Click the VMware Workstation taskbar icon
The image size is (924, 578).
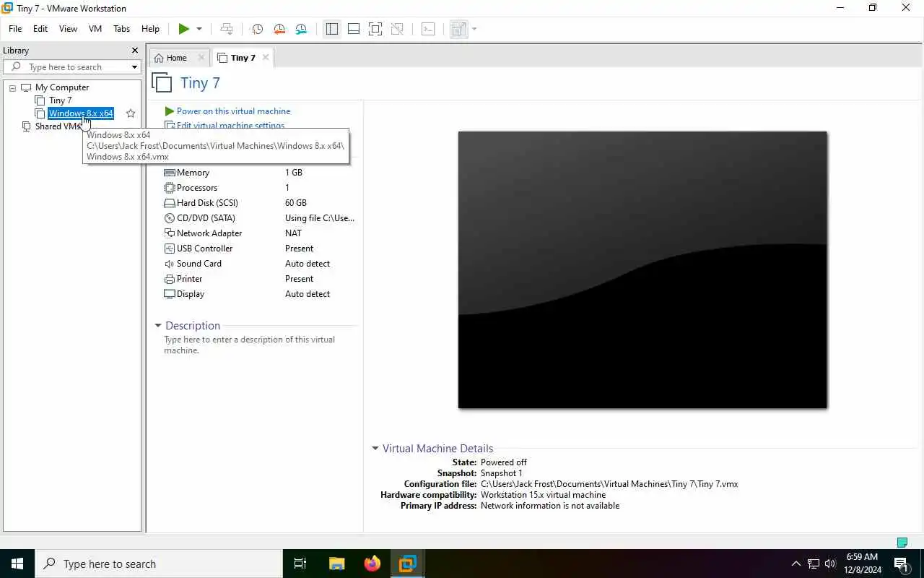[407, 564]
